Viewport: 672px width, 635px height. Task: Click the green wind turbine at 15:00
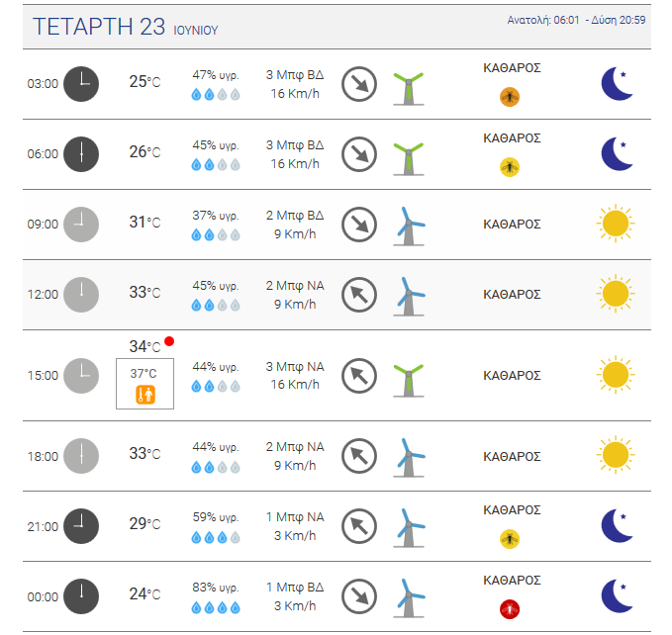coord(409,380)
